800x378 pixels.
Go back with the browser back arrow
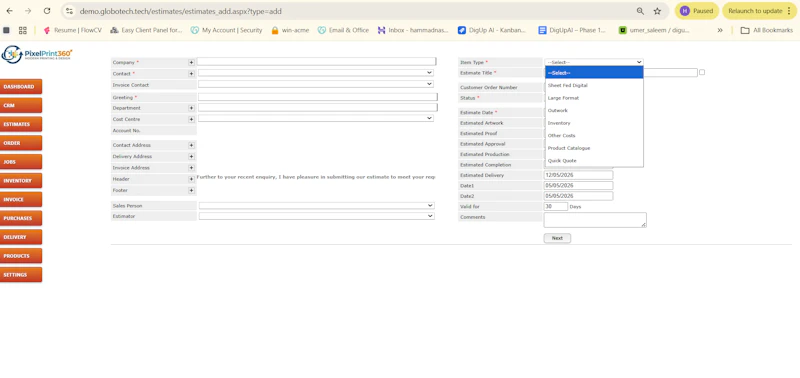(10, 11)
